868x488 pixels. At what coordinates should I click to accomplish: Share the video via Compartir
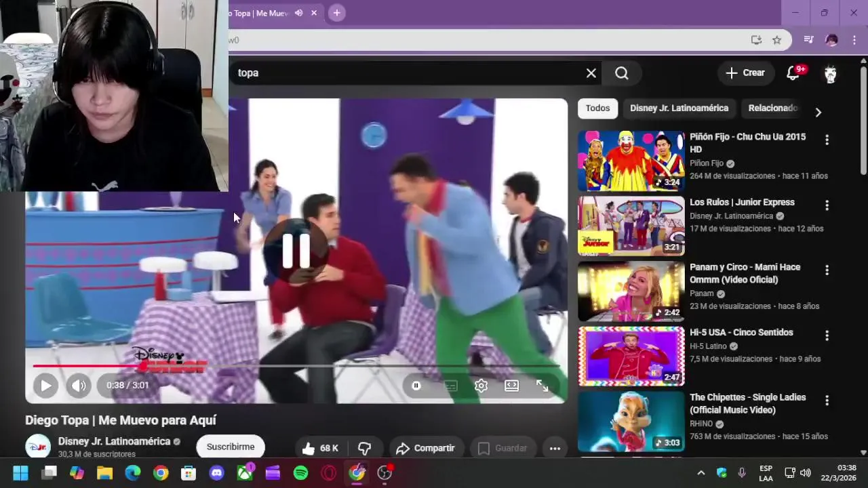(x=426, y=448)
